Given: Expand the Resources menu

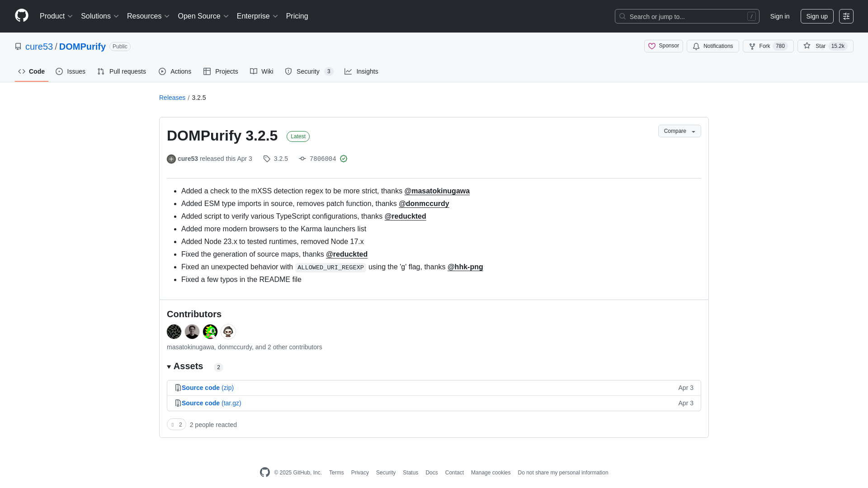Looking at the screenshot, I should (x=148, y=16).
